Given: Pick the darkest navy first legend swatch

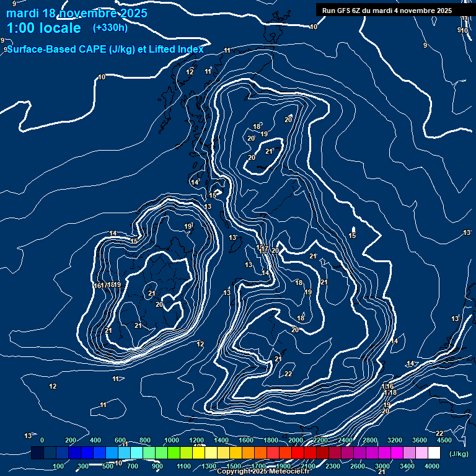Looking at the screenshot, I should pos(37,454).
